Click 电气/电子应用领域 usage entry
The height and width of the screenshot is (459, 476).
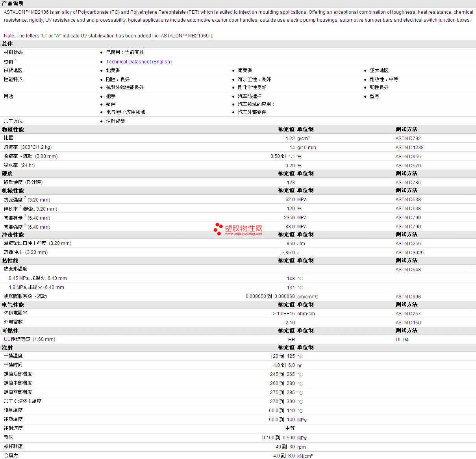tap(126, 112)
